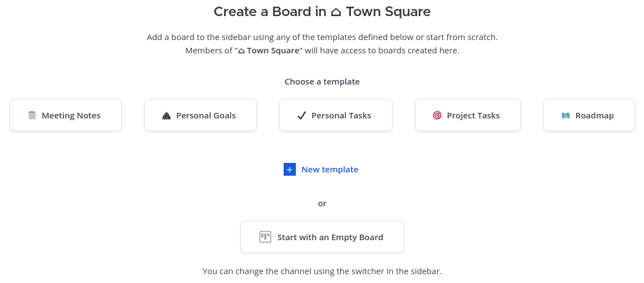This screenshot has height=283, width=644.
Task: Pick the Personal Tasks template
Action: pyautogui.click(x=336, y=115)
